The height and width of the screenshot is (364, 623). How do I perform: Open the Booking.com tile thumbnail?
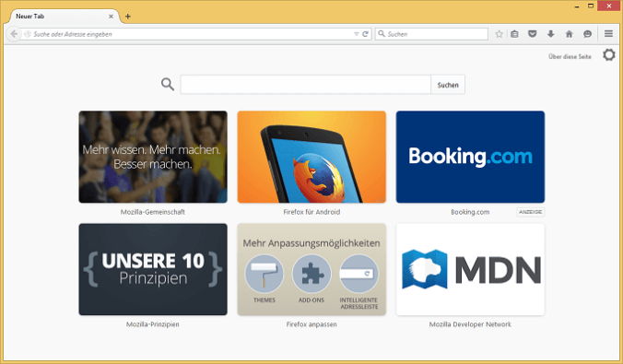pyautogui.click(x=470, y=157)
